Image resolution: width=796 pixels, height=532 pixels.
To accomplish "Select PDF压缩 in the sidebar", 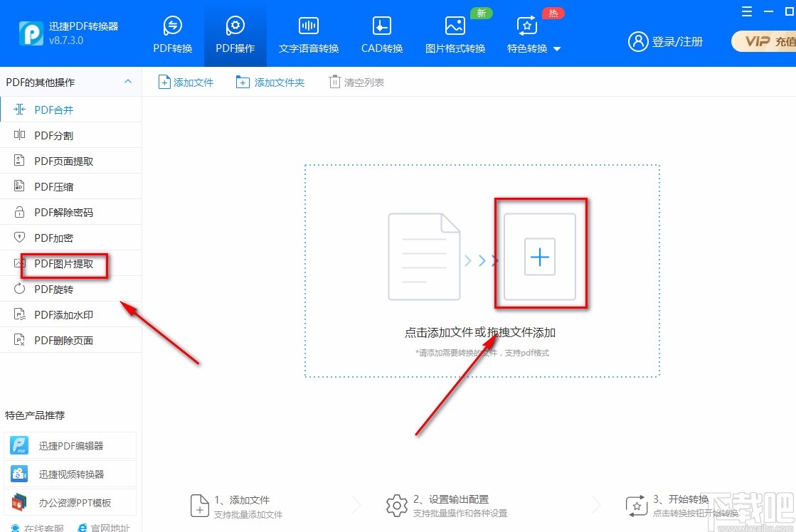I will [70, 186].
